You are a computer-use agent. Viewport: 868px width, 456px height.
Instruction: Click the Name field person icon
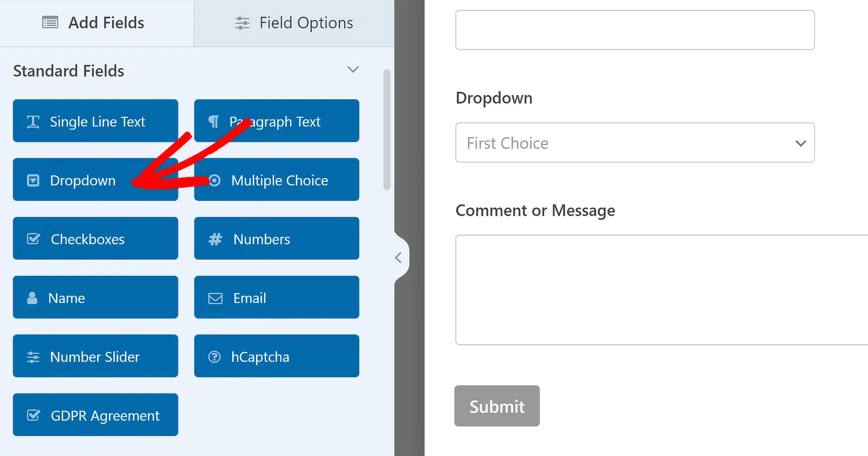point(32,298)
